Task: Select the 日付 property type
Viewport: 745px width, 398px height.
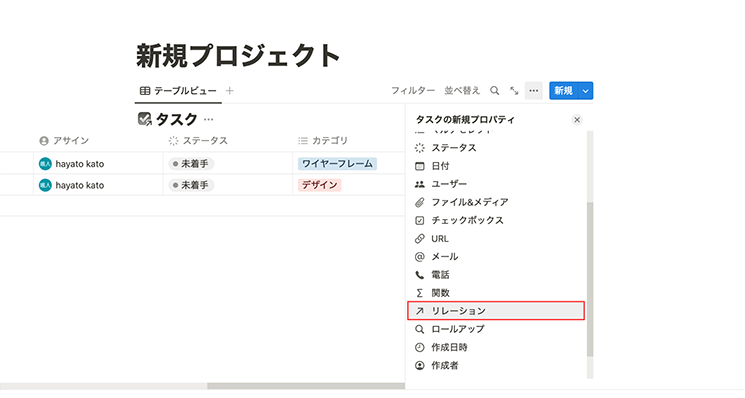Action: [x=496, y=166]
